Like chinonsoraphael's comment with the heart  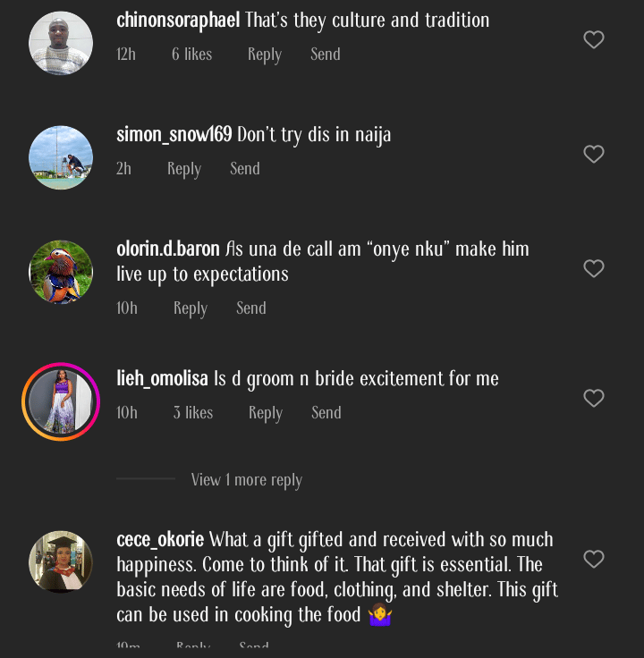594,40
